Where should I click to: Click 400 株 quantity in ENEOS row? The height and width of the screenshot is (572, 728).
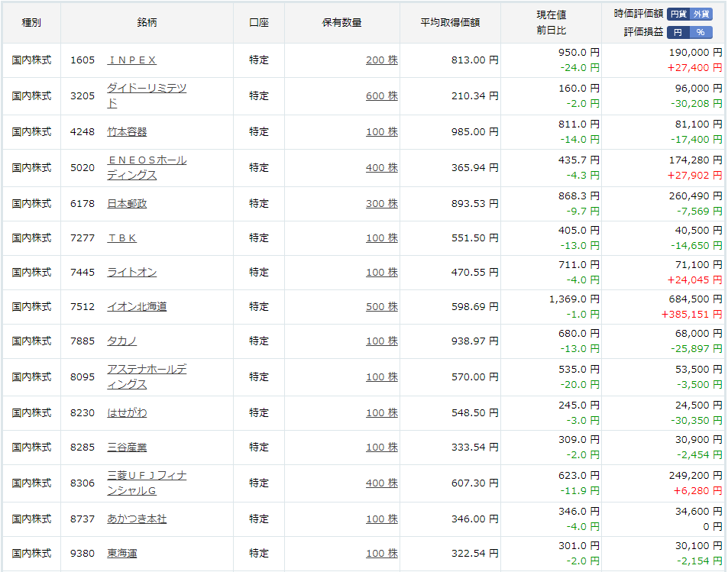[x=382, y=167]
